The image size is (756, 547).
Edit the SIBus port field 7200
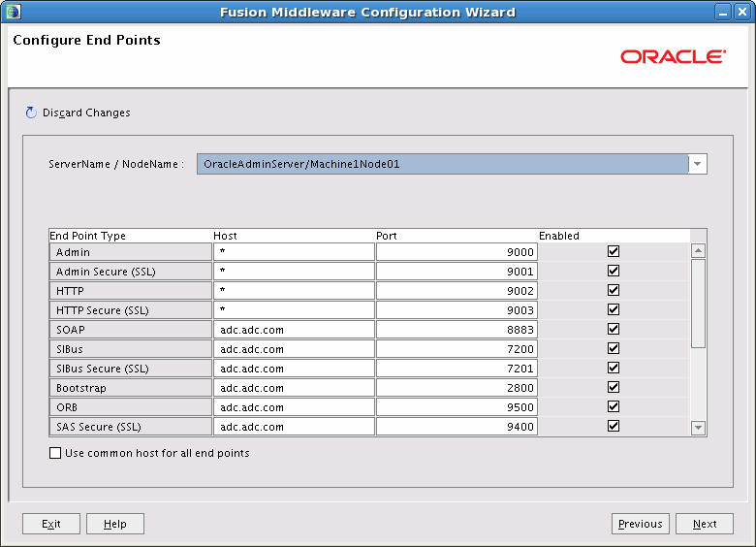pos(457,349)
